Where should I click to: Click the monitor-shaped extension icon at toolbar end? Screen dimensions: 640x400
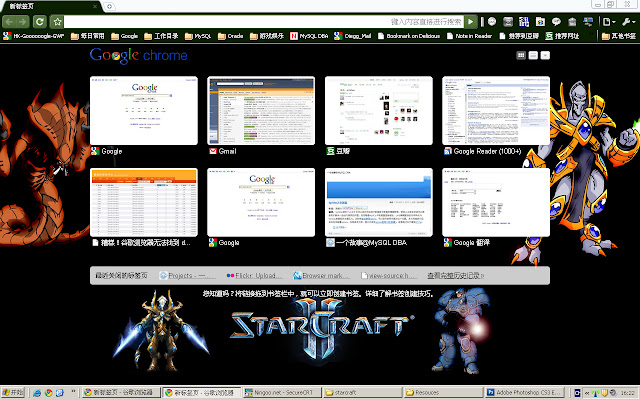coord(588,22)
